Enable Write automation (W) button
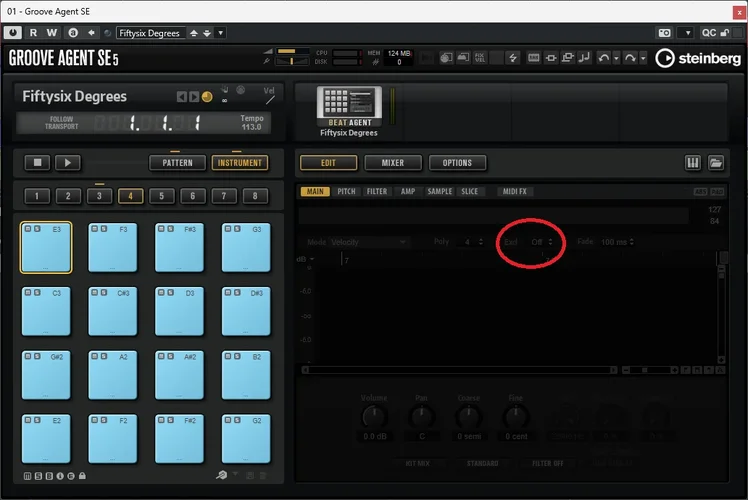This screenshot has width=748, height=500. (x=52, y=32)
